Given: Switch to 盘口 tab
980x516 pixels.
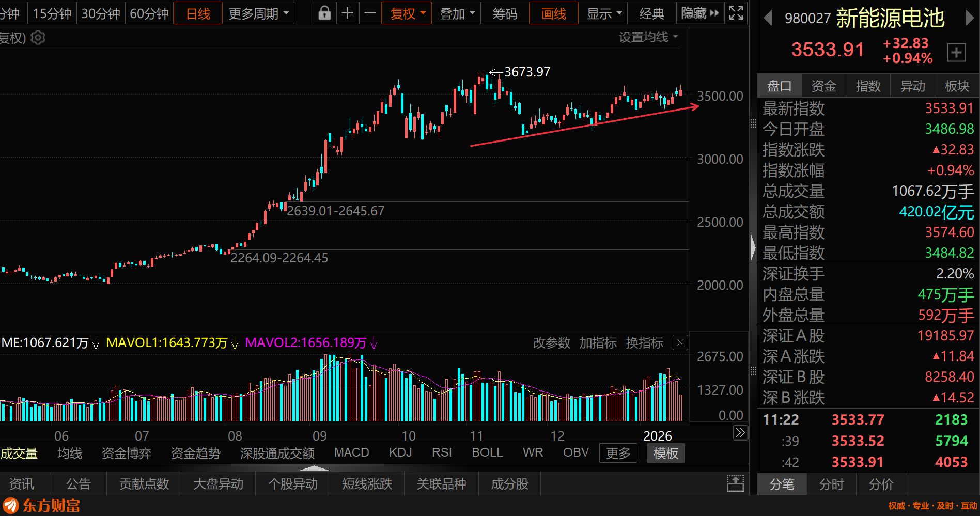Looking at the screenshot, I should pyautogui.click(x=779, y=86).
